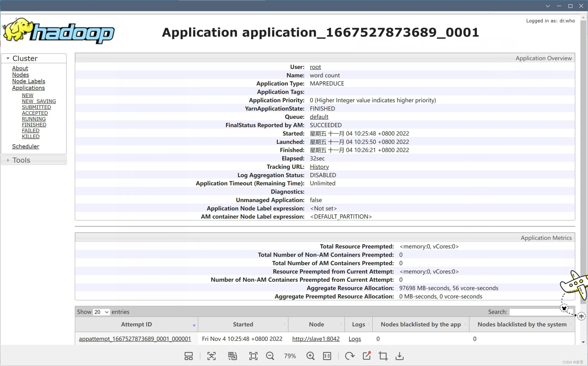588x366 pixels.
Task: Open the History tracking URL link
Action: [x=319, y=167]
